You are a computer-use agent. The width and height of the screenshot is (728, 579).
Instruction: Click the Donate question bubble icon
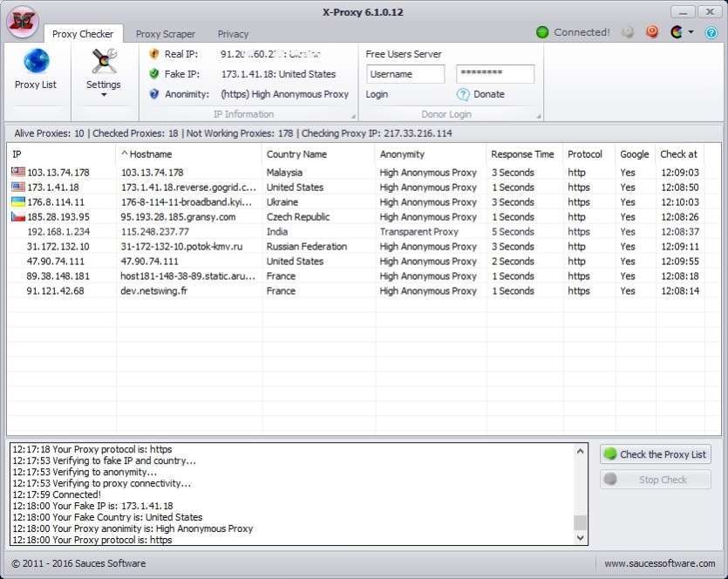tap(462, 94)
